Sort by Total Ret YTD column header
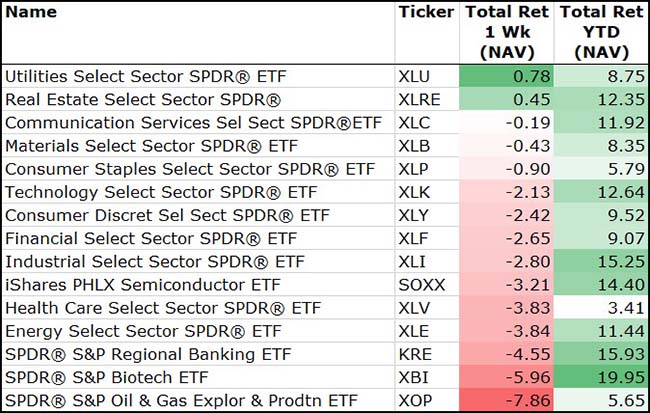 point(600,31)
